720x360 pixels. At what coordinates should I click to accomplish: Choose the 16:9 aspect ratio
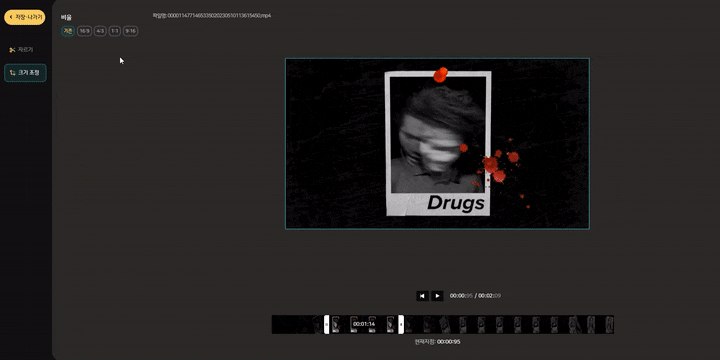pyautogui.click(x=84, y=31)
